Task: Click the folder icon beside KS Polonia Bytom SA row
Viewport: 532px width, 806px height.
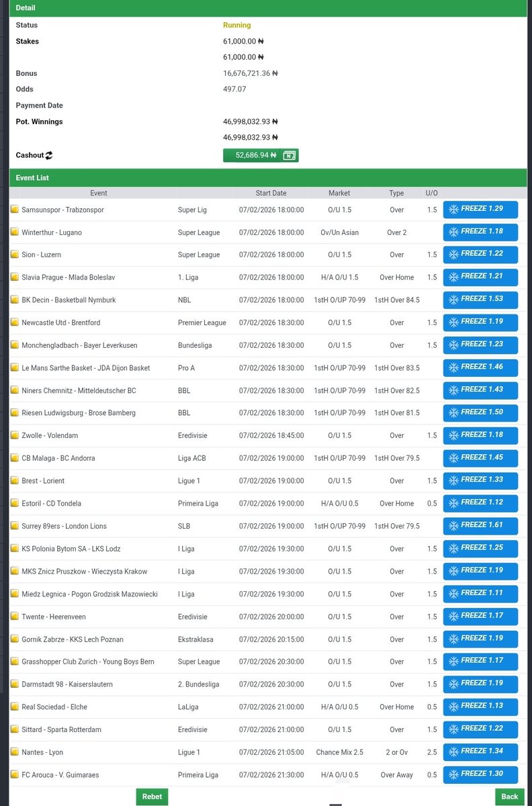Action: pyautogui.click(x=15, y=549)
